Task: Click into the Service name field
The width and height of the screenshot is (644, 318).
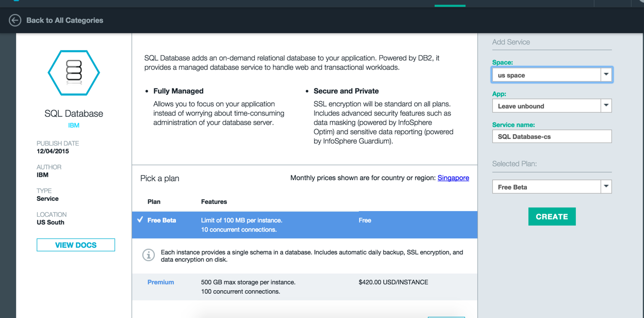Action: pyautogui.click(x=552, y=136)
